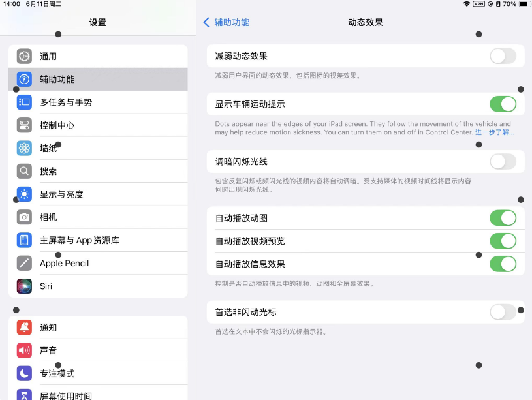The width and height of the screenshot is (532, 400).
Task: Disable 显示车辆运动提示 switch
Action: pyautogui.click(x=502, y=103)
